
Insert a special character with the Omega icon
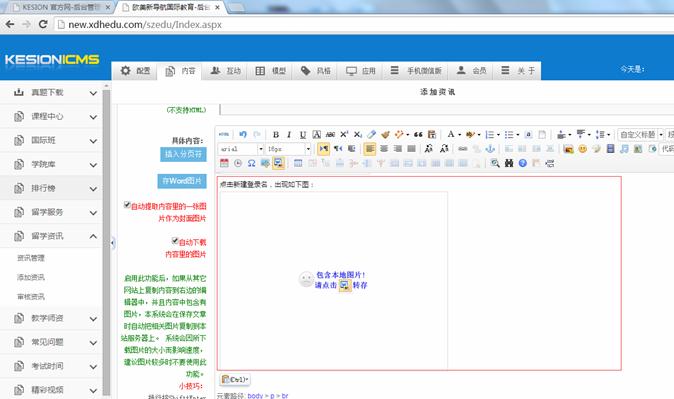pyautogui.click(x=251, y=163)
